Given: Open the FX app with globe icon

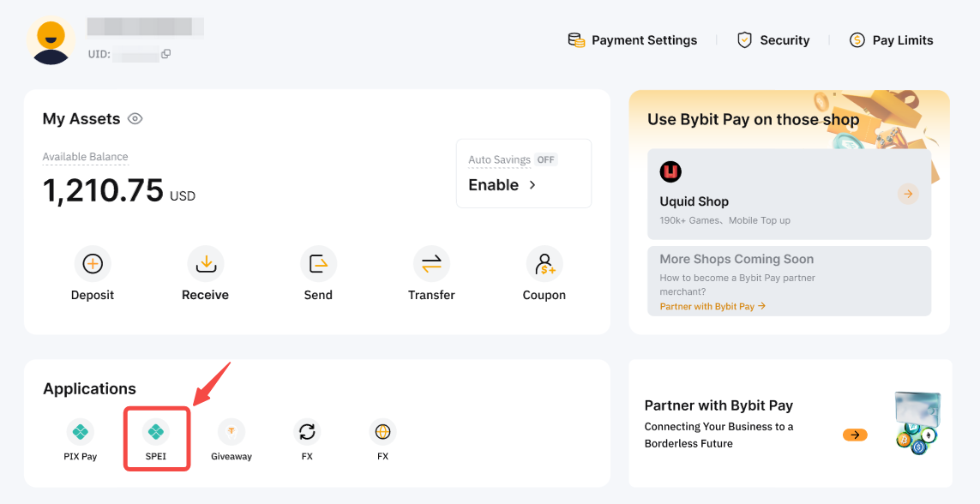Looking at the screenshot, I should (x=382, y=431).
